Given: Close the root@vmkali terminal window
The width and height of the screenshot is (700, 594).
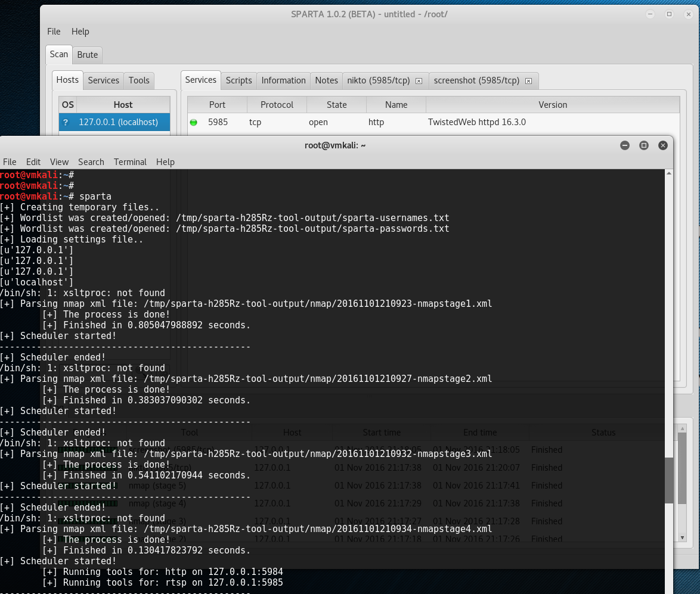Looking at the screenshot, I should (x=662, y=145).
